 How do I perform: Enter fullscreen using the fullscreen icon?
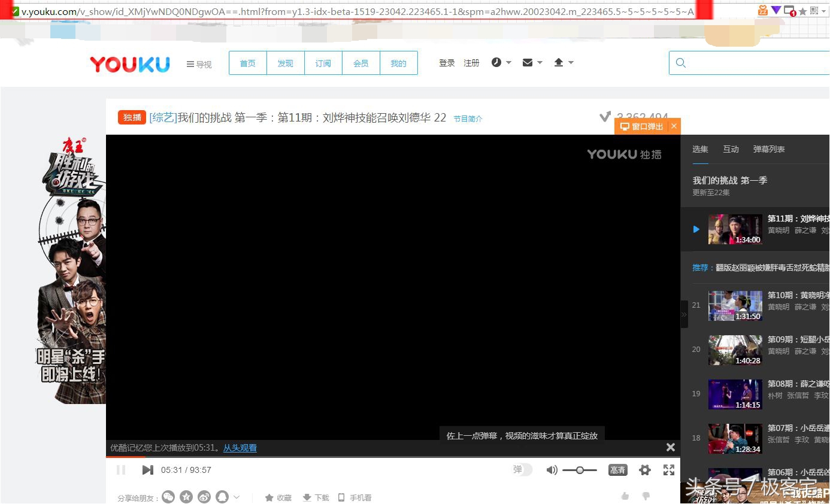pos(669,470)
